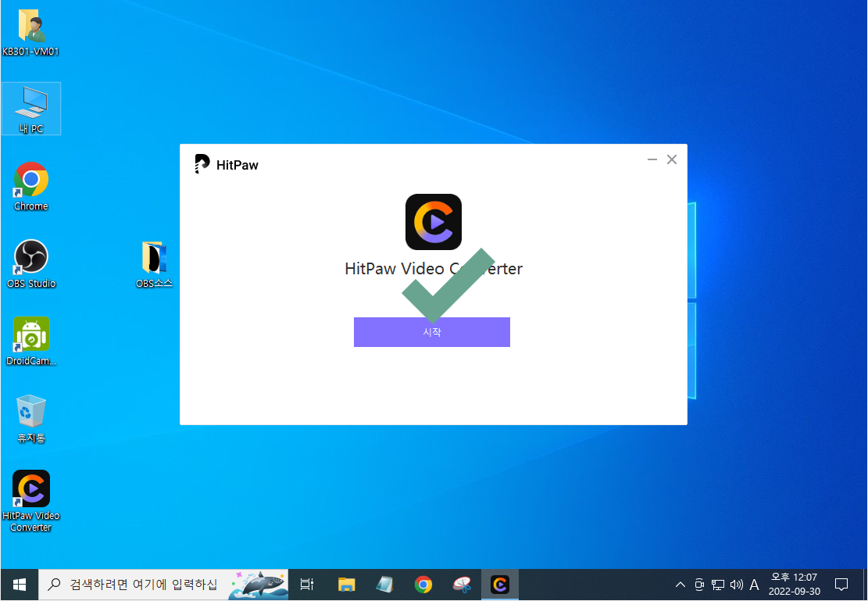The height and width of the screenshot is (601, 868).
Task: Select the HitPaw Video Converter desktop shortcut
Action: click(x=31, y=501)
